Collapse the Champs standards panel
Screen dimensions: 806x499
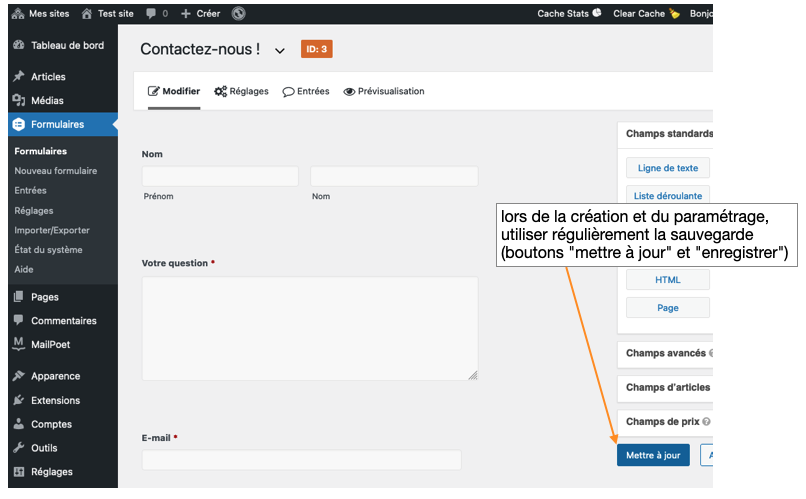(x=668, y=134)
